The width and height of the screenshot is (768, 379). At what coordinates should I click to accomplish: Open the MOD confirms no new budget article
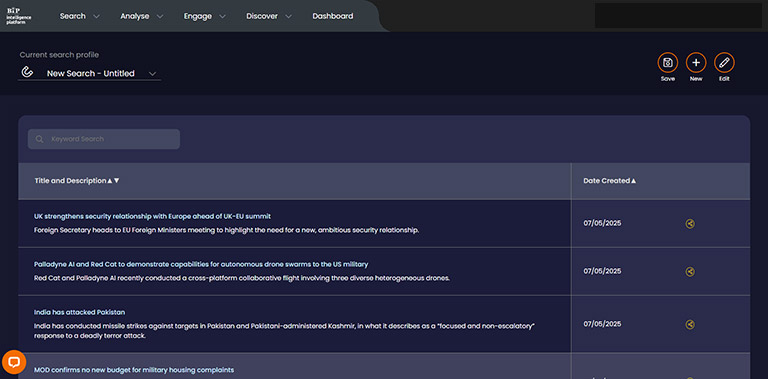click(134, 370)
